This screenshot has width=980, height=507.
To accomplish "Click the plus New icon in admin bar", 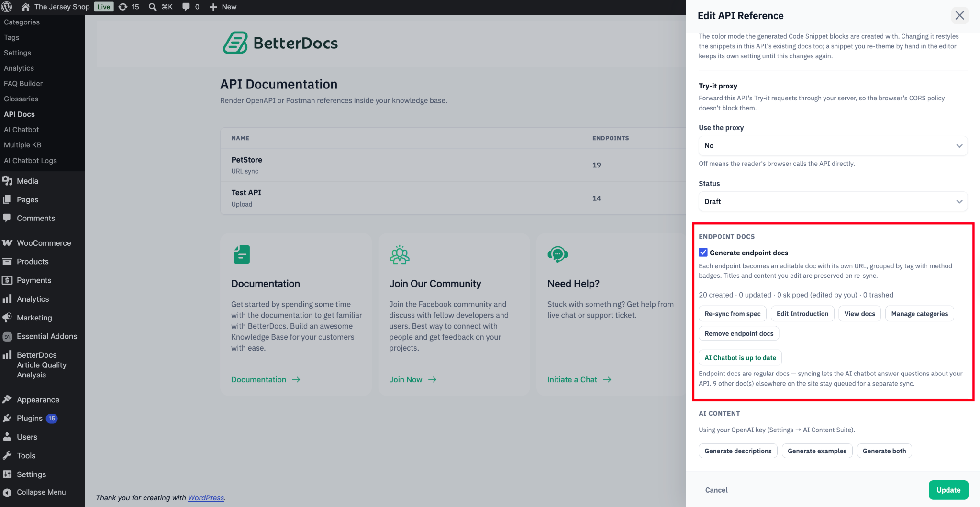I will [x=213, y=7].
